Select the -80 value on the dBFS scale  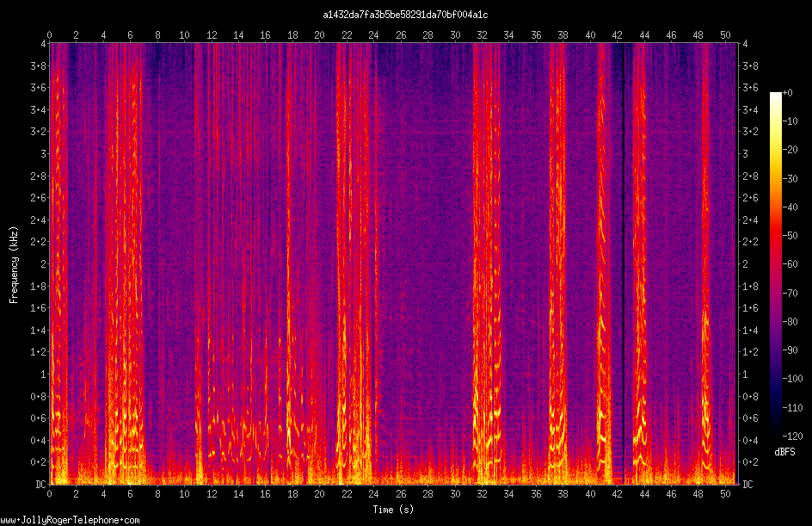tap(790, 322)
